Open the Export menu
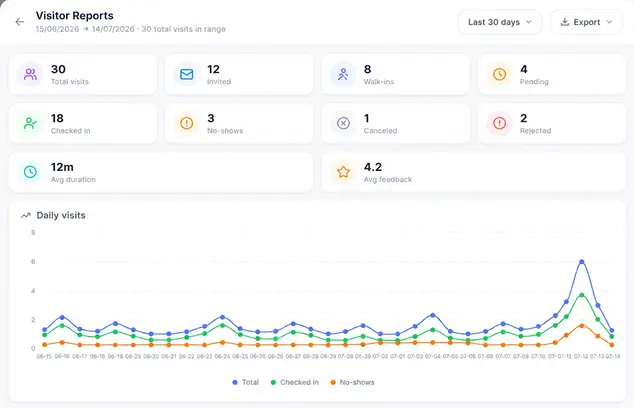Image resolution: width=634 pixels, height=408 pixels. tap(586, 22)
